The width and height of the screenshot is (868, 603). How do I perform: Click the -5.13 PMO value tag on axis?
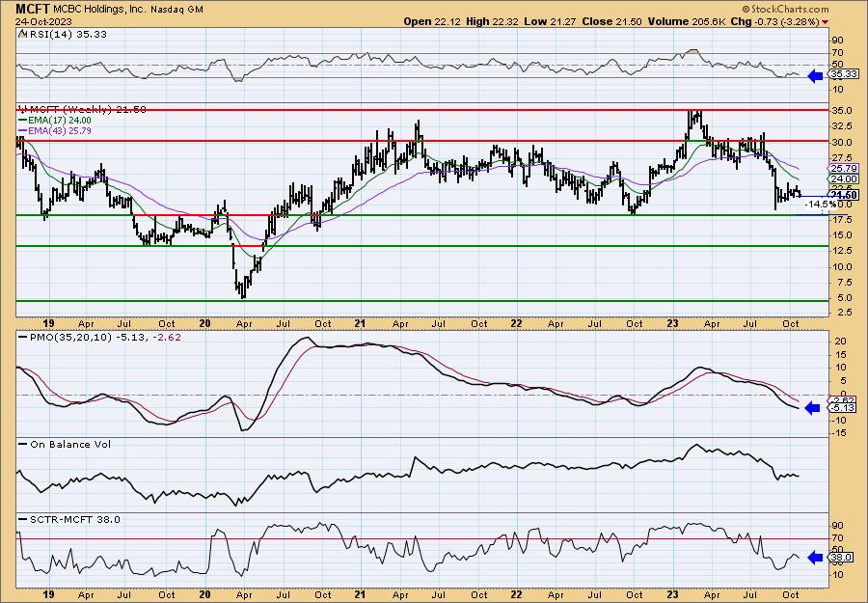click(843, 408)
